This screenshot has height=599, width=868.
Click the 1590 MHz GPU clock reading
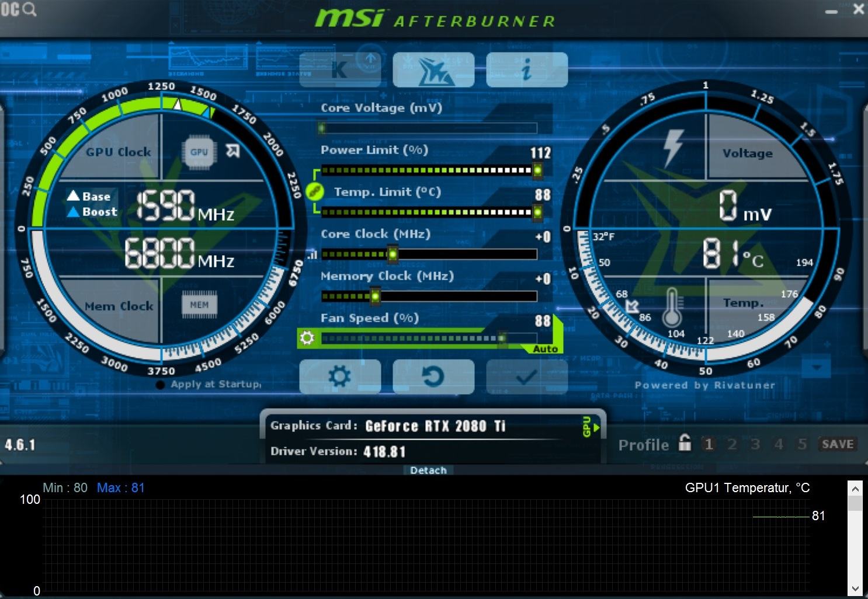[185, 206]
